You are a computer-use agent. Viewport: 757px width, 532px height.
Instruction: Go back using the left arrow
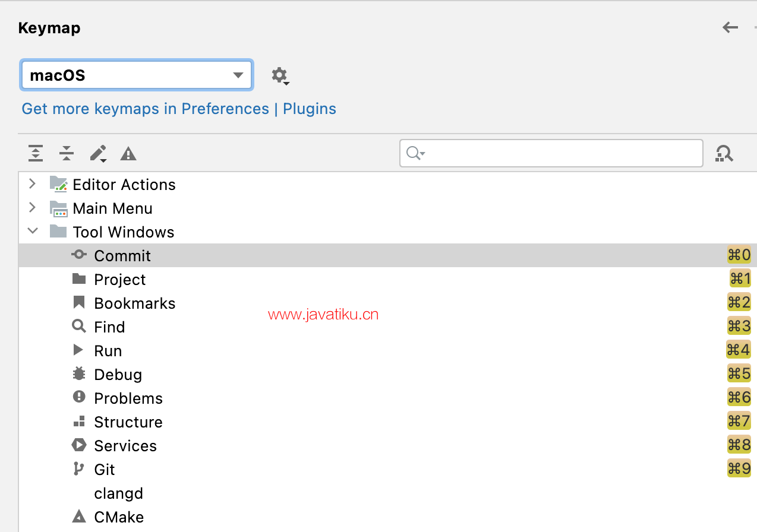coord(730,27)
